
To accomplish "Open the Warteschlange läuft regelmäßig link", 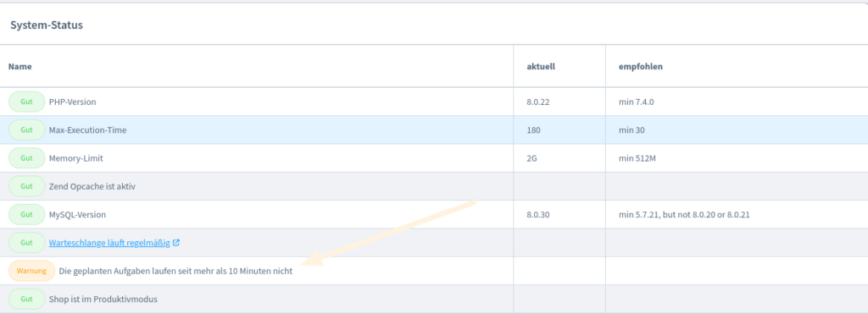I will click(109, 243).
